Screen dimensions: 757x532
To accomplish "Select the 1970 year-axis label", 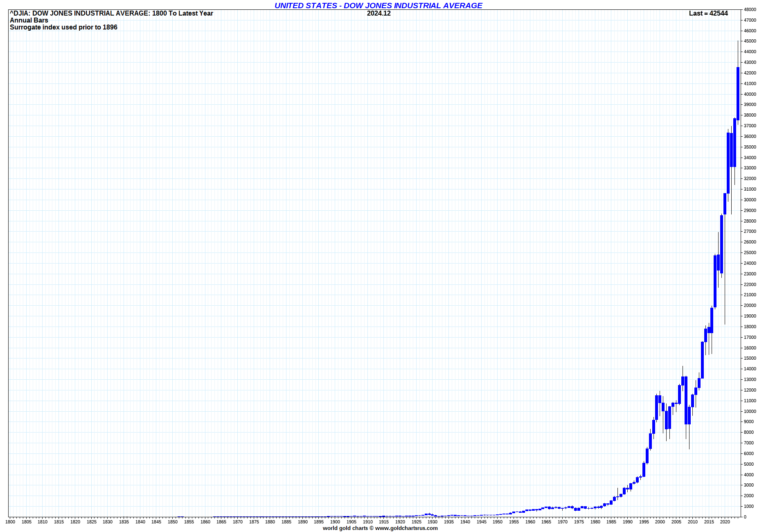I will (x=563, y=522).
